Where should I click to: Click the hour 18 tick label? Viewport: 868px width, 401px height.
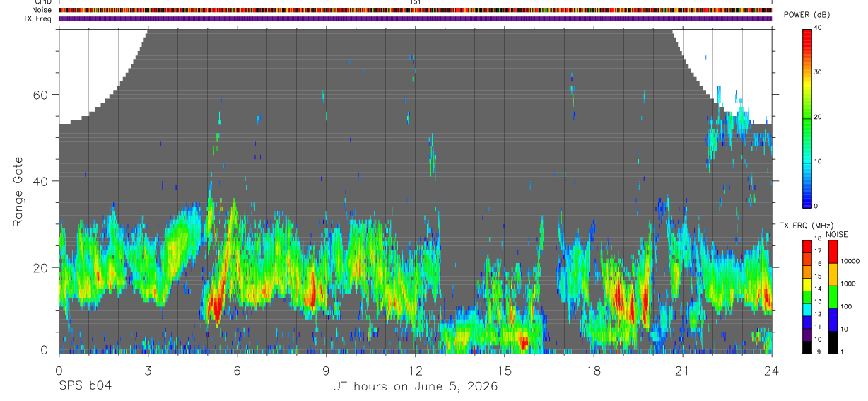[594, 370]
